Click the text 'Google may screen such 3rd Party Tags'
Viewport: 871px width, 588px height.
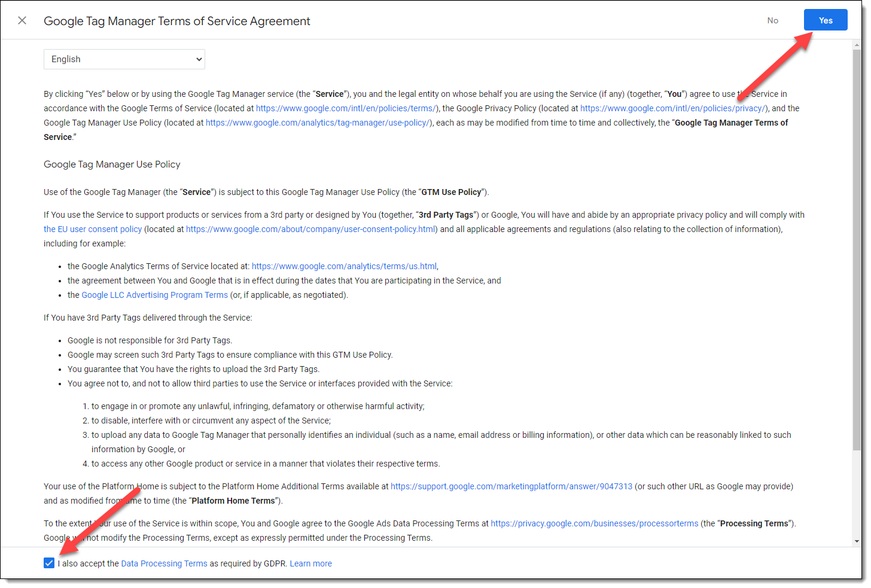[x=230, y=355]
